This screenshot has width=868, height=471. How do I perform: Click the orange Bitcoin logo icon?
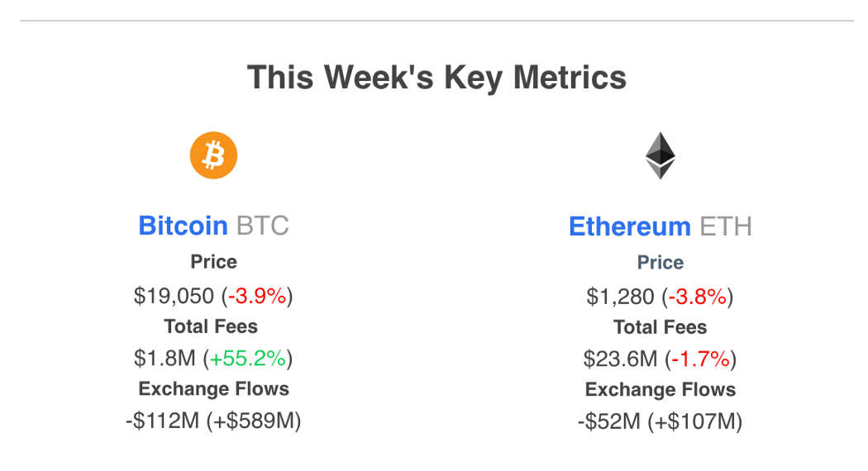click(213, 155)
